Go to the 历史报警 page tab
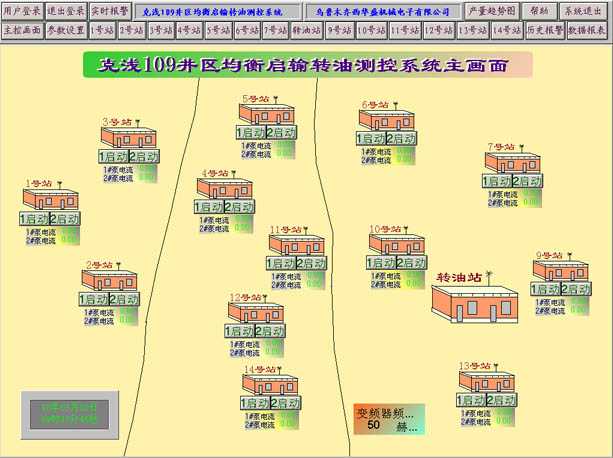Screen dimensions: 613x458 544,30
